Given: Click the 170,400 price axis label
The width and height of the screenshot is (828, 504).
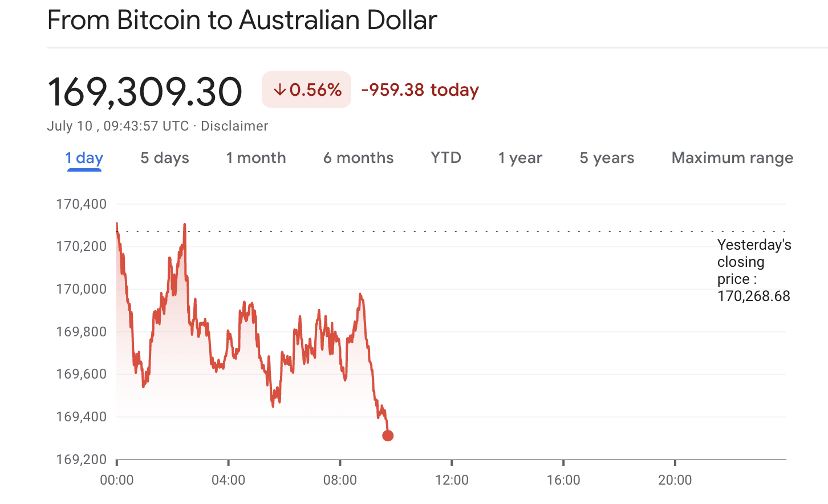Looking at the screenshot, I should pyautogui.click(x=81, y=204).
